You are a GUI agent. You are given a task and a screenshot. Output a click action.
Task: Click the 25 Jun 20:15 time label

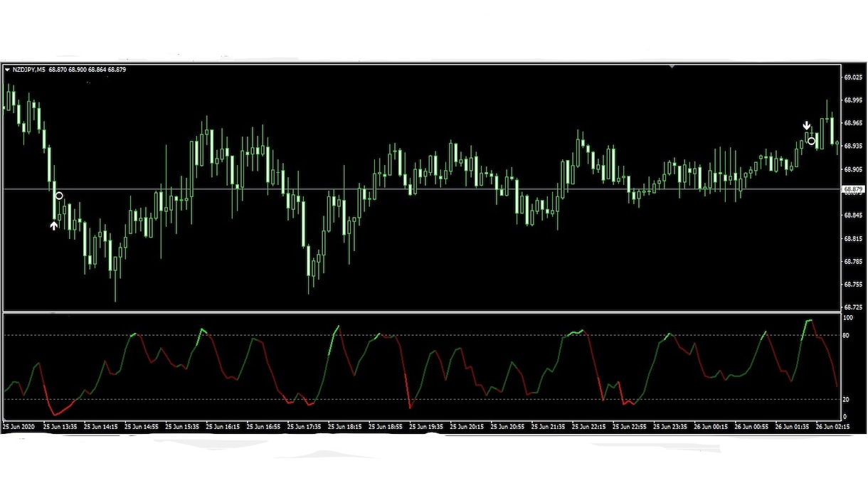tap(467, 427)
